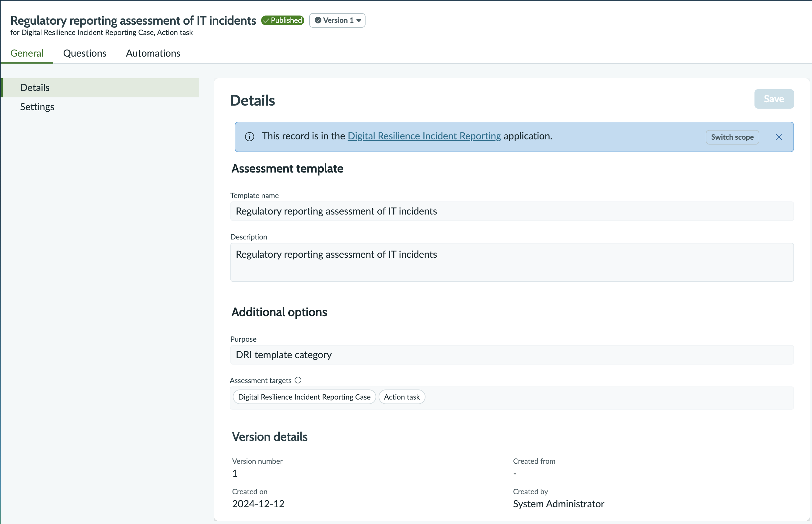Click the check icon in Version 1 button
Image resolution: width=812 pixels, height=524 pixels.
318,20
